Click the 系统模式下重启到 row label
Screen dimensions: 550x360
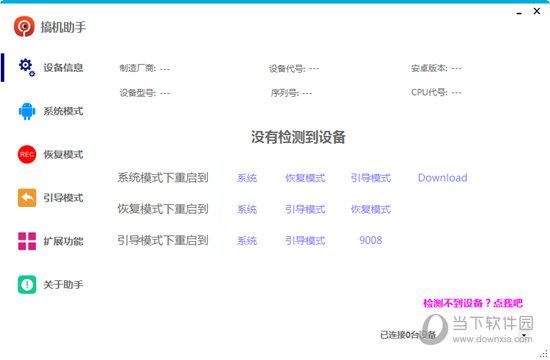point(163,178)
